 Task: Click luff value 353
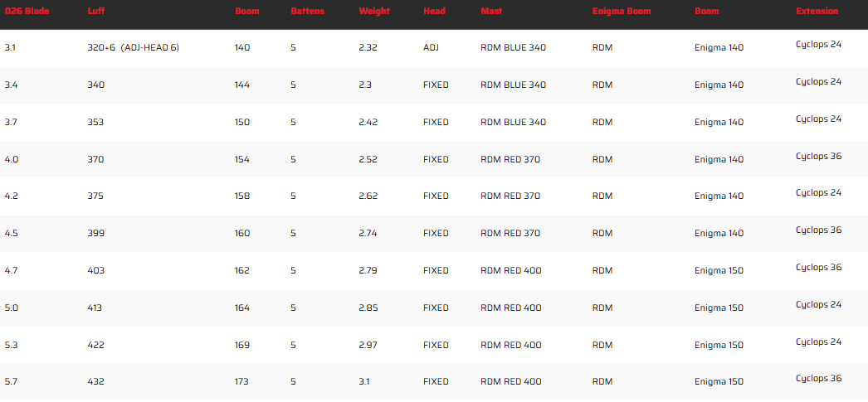coord(95,122)
